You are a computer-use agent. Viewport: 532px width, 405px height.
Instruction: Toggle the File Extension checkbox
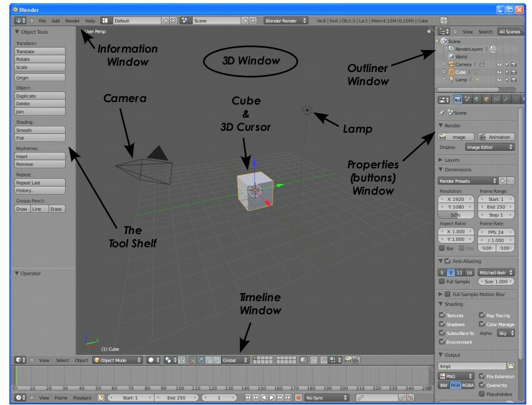click(482, 376)
